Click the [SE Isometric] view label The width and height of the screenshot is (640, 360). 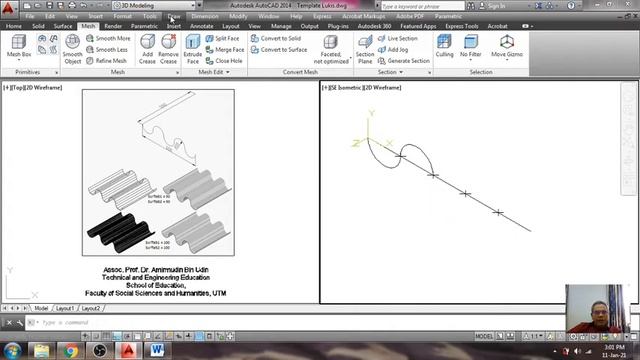(346, 88)
